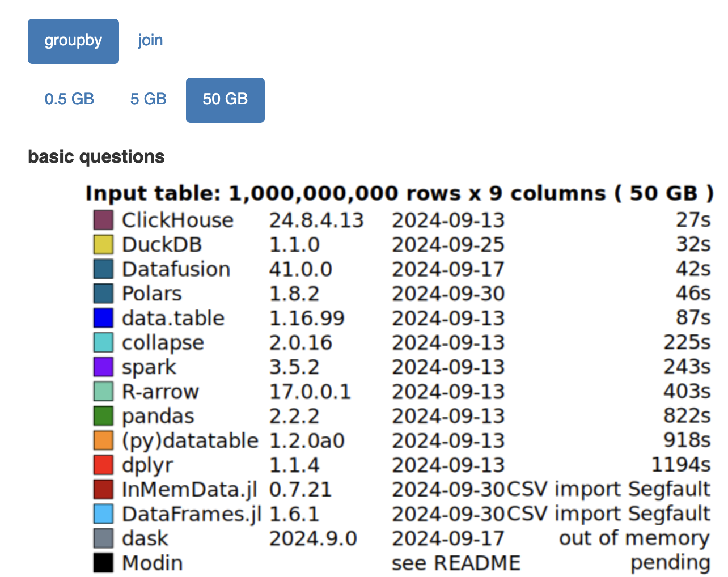Viewport: 728px width, 577px height.
Task: Click the pandas green color swatch
Action: [x=103, y=416]
